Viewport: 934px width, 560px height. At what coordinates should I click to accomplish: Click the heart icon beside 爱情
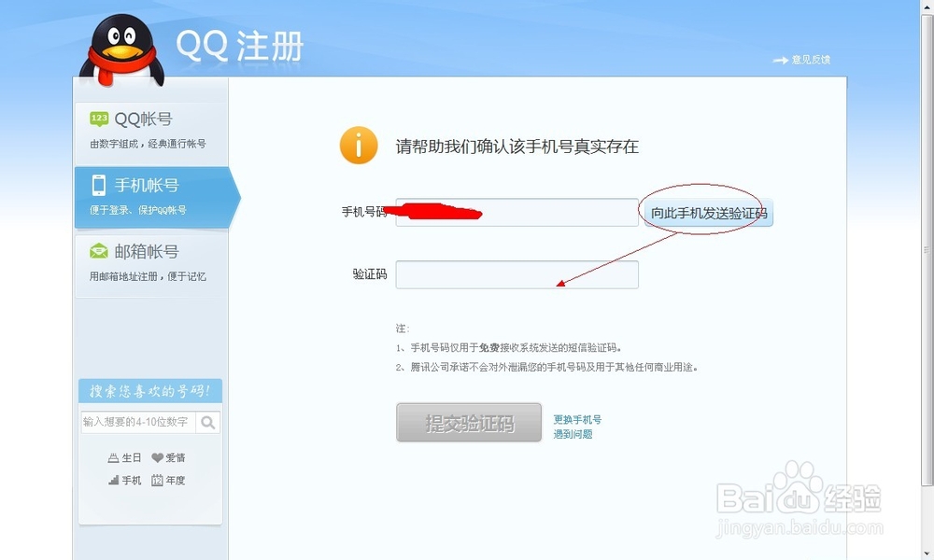coord(157,457)
